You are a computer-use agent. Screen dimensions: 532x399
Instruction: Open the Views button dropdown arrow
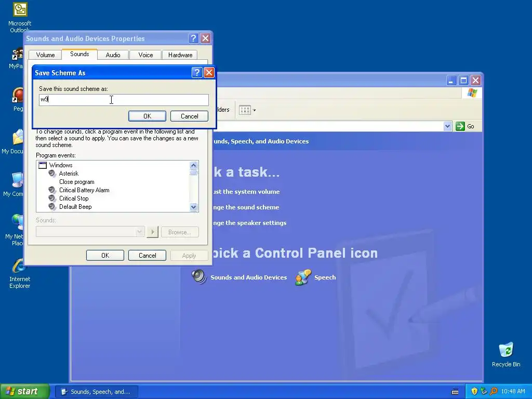pyautogui.click(x=255, y=110)
